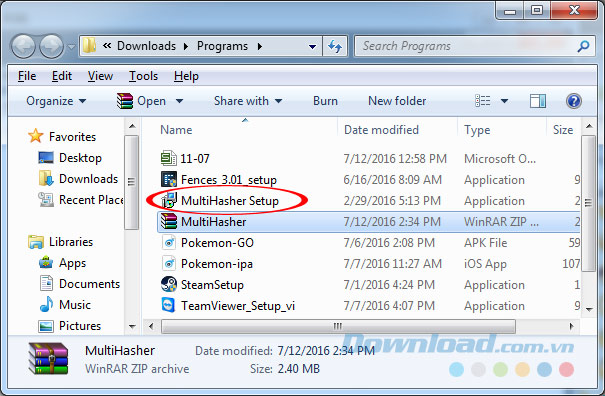Open the File menu

(x=27, y=76)
